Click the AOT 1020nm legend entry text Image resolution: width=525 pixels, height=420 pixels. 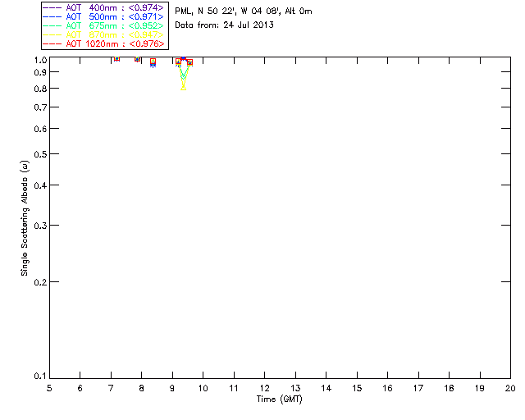tap(115, 43)
